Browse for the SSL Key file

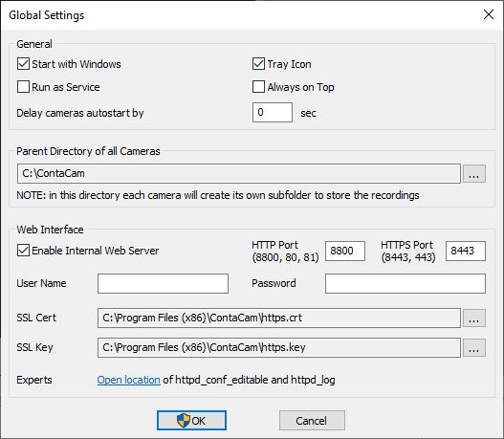(474, 347)
